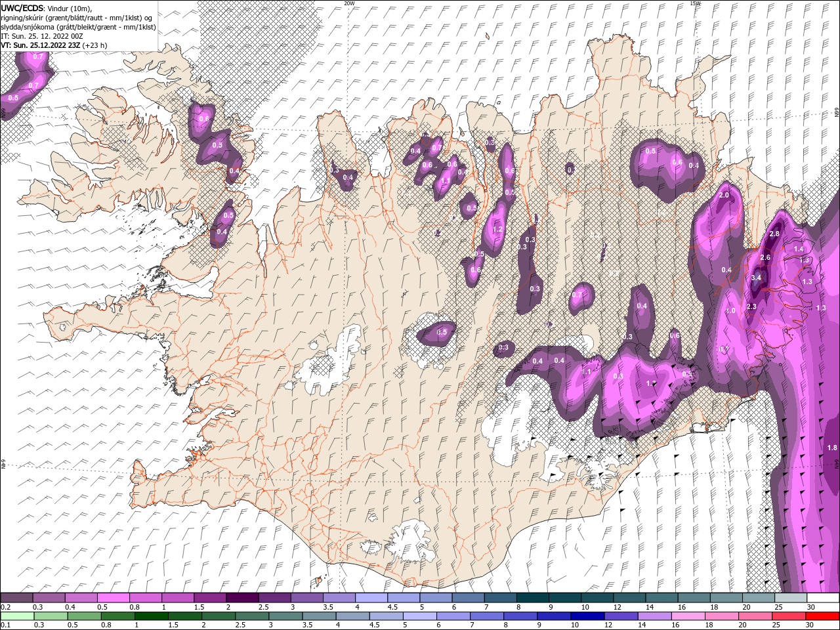Select the 'VT: Sun. 25.12.2022 23Z (+23 h)' line
Image resolution: width=840 pixels, height=630 pixels.
click(x=54, y=45)
